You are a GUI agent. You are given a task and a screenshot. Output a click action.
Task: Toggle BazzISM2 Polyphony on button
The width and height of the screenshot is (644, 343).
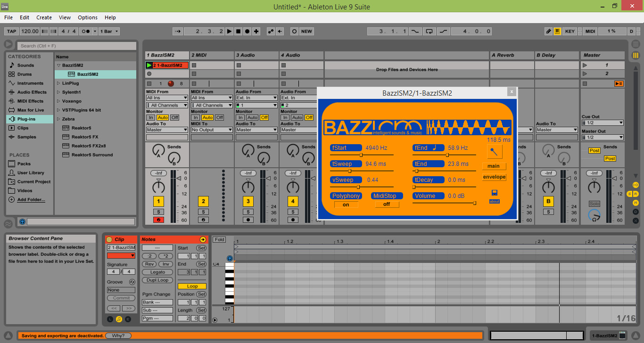click(346, 204)
